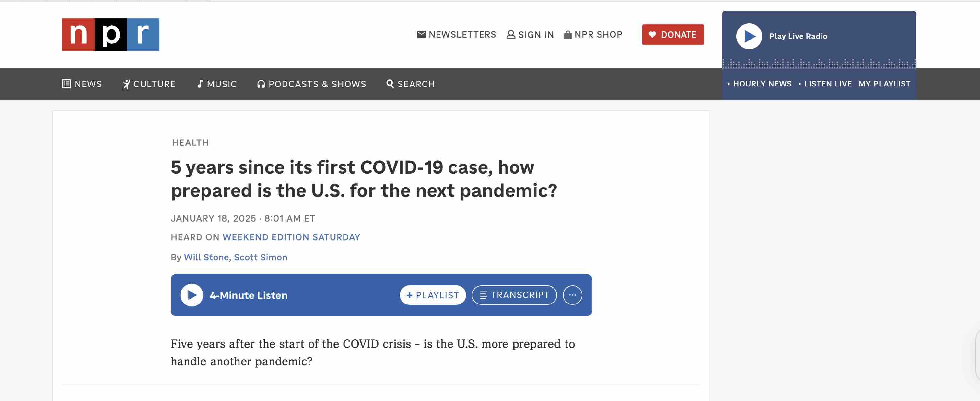Open My Playlist
The width and height of the screenshot is (980, 401).
884,84
